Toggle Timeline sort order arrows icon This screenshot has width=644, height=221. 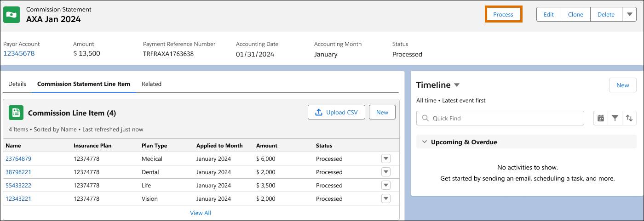629,118
